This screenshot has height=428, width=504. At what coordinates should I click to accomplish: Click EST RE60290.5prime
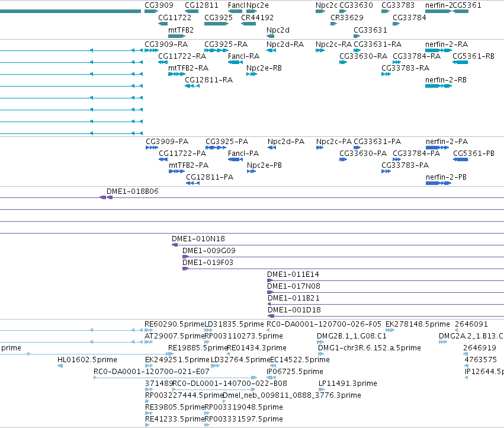point(149,330)
